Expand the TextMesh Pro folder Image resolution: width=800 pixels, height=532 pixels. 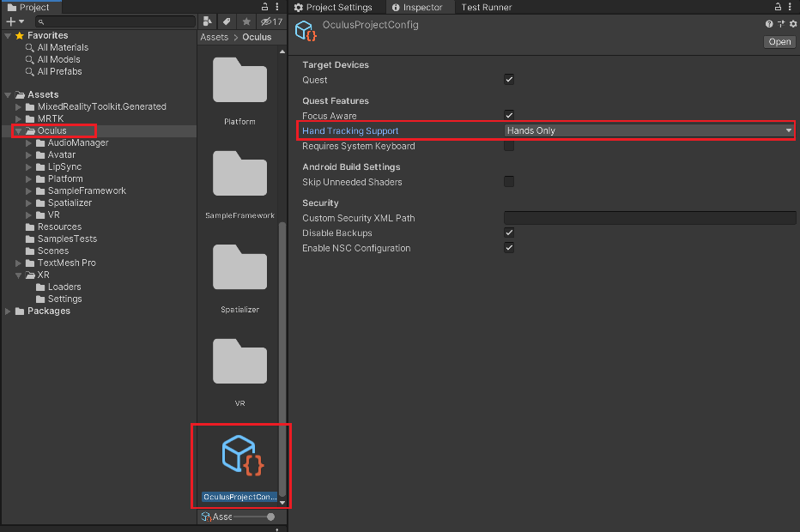click(18, 263)
